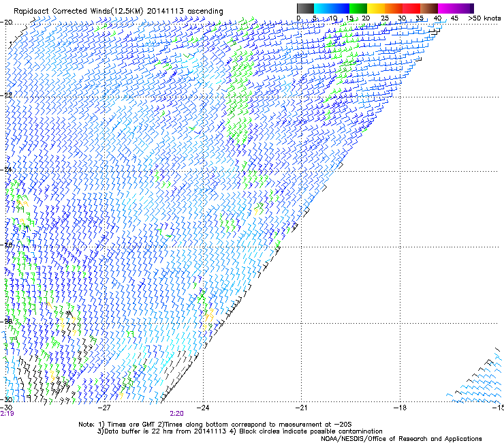Viewport: 504px width, 443px height.
Task: Click the NOAA/NESDIS credit text
Action: coord(401,439)
